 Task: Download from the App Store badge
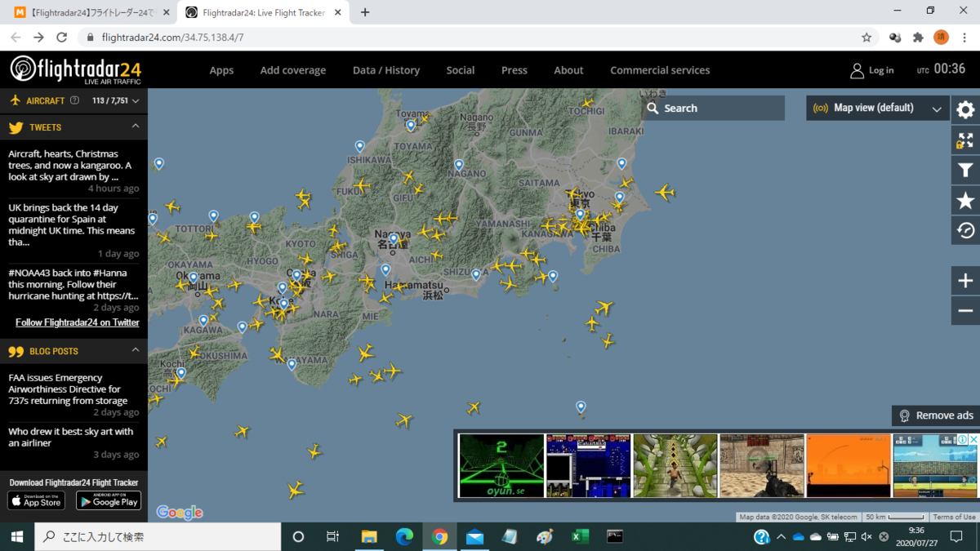pyautogui.click(x=37, y=500)
